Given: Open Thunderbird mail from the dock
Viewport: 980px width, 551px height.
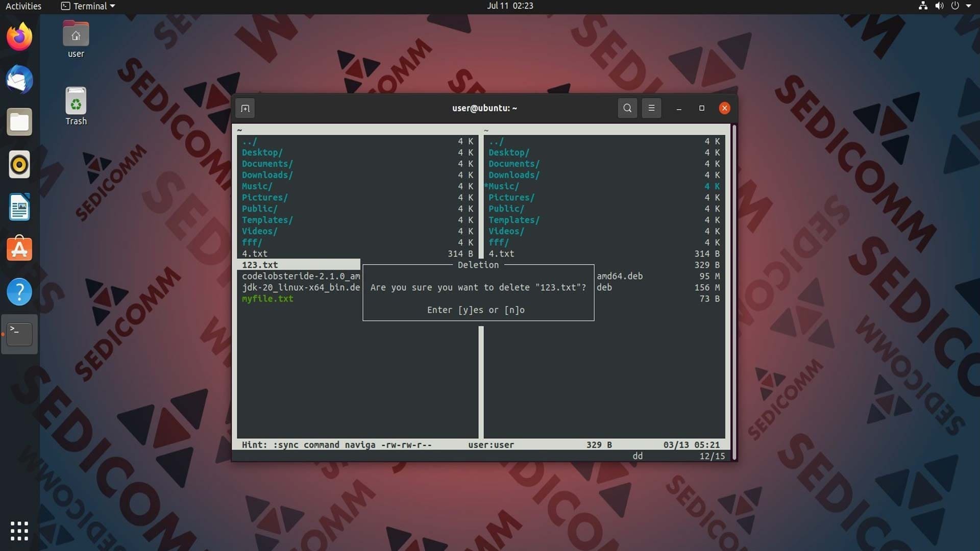Looking at the screenshot, I should [x=19, y=80].
